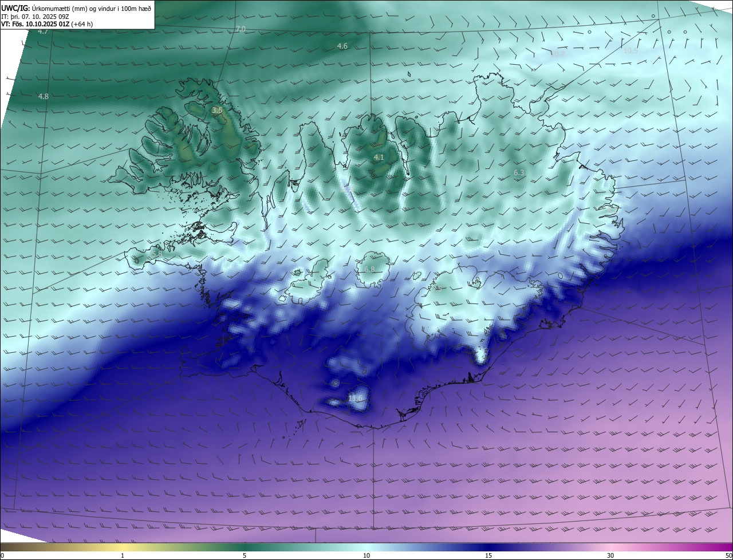
Task: Click the 5.8 value label
Action: (x=157, y=253)
